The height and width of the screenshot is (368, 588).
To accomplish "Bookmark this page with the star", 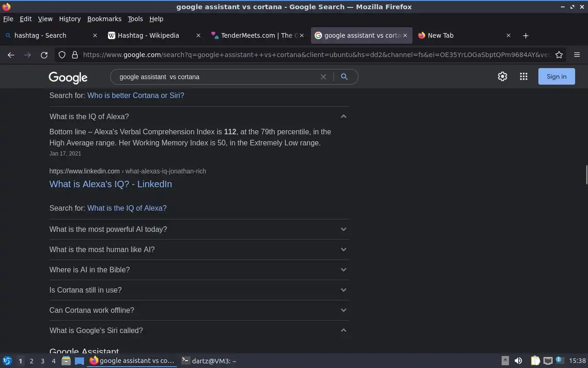I will [x=559, y=55].
